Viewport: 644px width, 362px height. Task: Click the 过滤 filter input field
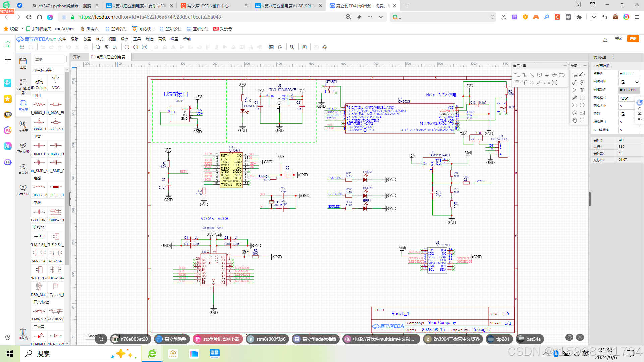click(50, 59)
